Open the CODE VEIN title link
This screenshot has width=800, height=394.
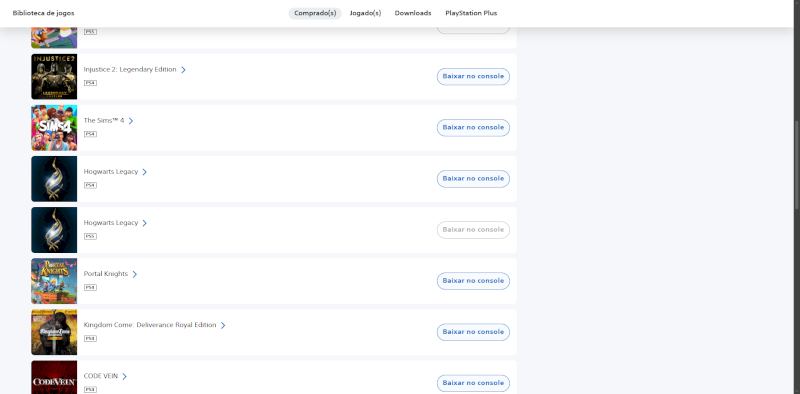[101, 376]
